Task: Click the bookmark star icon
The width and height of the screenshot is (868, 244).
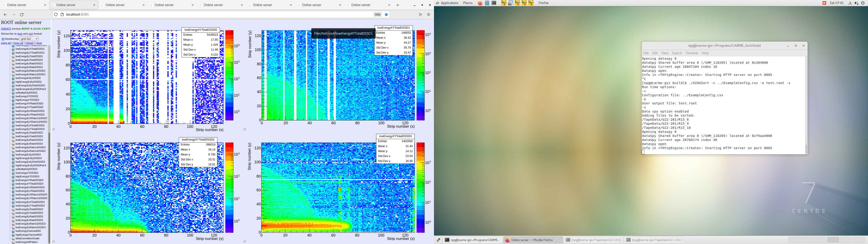Action: coord(387,14)
